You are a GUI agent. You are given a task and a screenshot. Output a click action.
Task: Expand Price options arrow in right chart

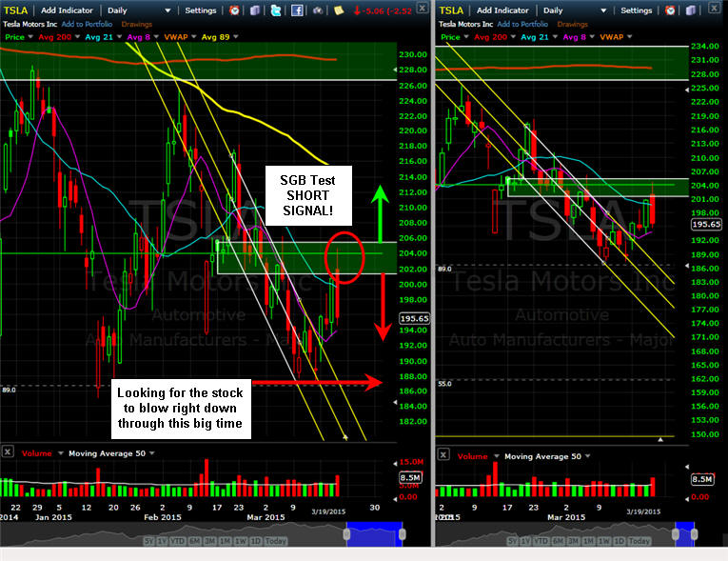(466, 37)
